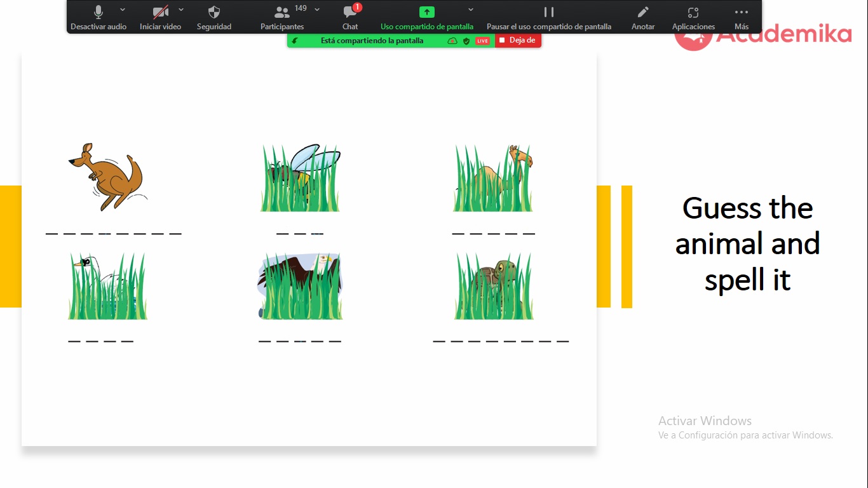Open Aplicaciones apps menu
868x488 pixels.
click(693, 18)
